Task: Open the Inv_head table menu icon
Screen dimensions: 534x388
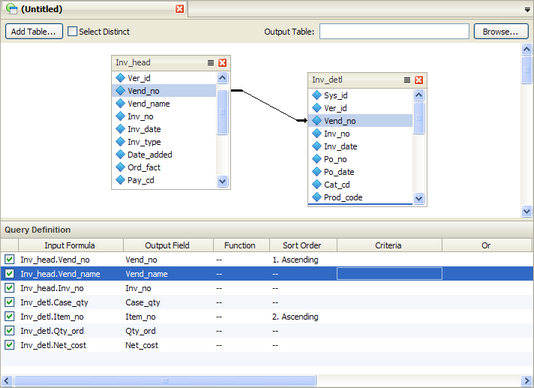Action: [x=211, y=63]
